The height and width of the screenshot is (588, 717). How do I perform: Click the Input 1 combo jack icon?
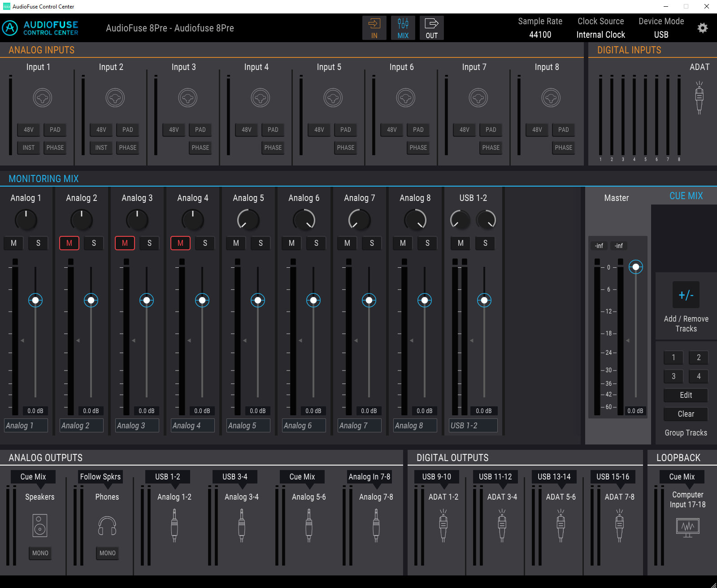click(x=43, y=98)
